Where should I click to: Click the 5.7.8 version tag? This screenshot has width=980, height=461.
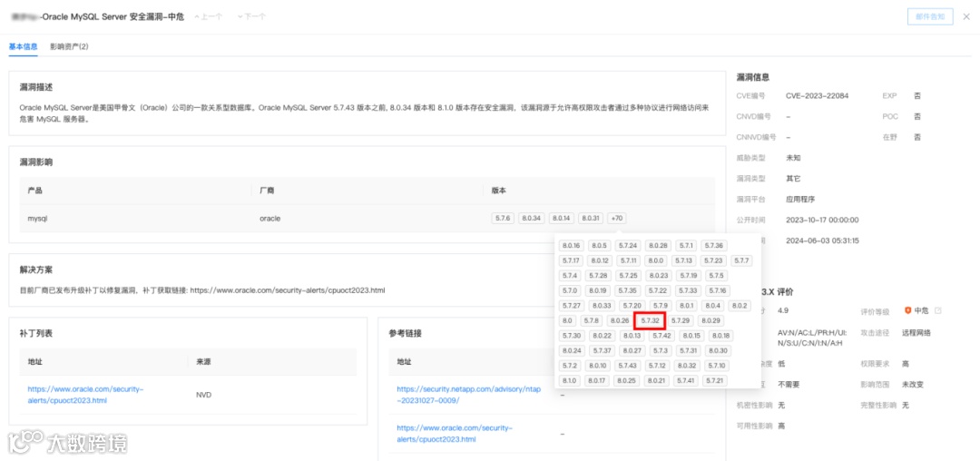[x=592, y=320]
